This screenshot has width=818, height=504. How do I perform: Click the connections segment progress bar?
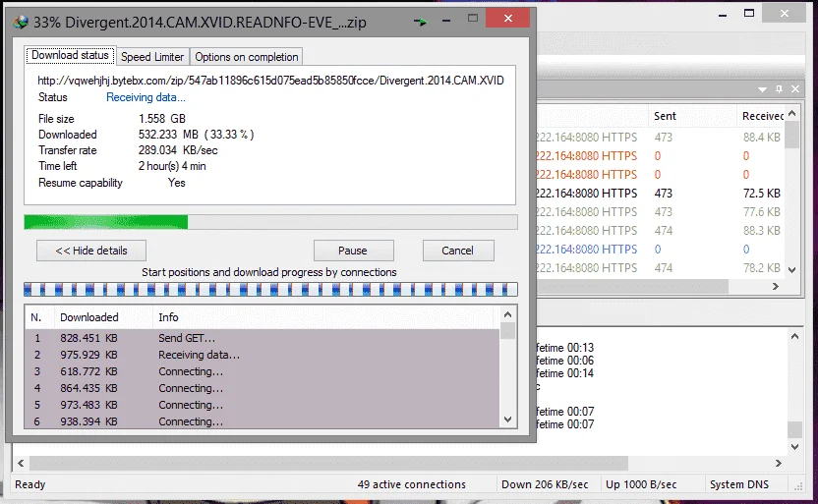270,289
